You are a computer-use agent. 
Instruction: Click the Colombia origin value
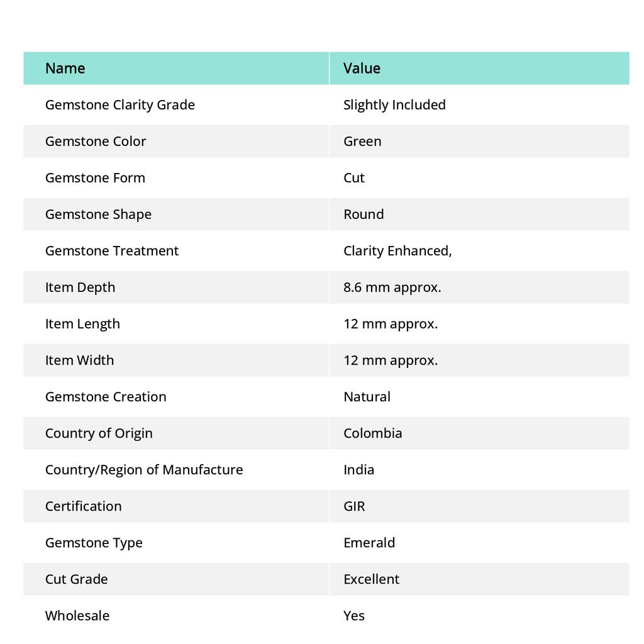(373, 433)
